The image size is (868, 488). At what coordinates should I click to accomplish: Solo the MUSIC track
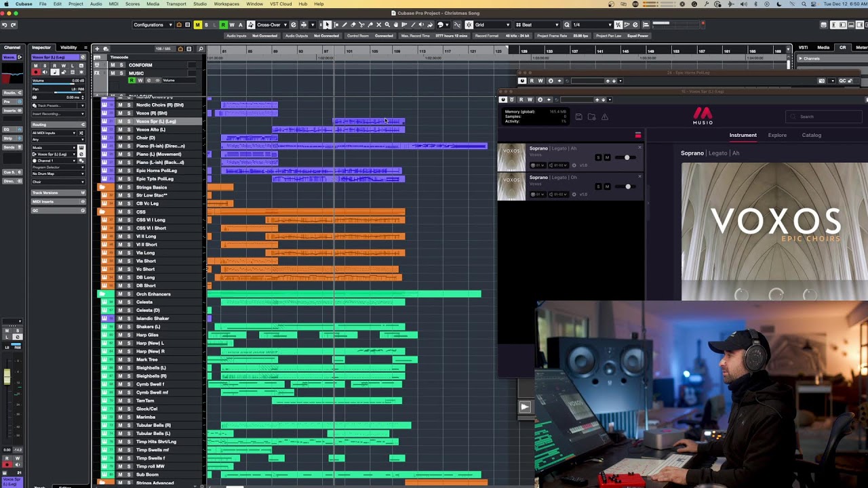tap(121, 73)
